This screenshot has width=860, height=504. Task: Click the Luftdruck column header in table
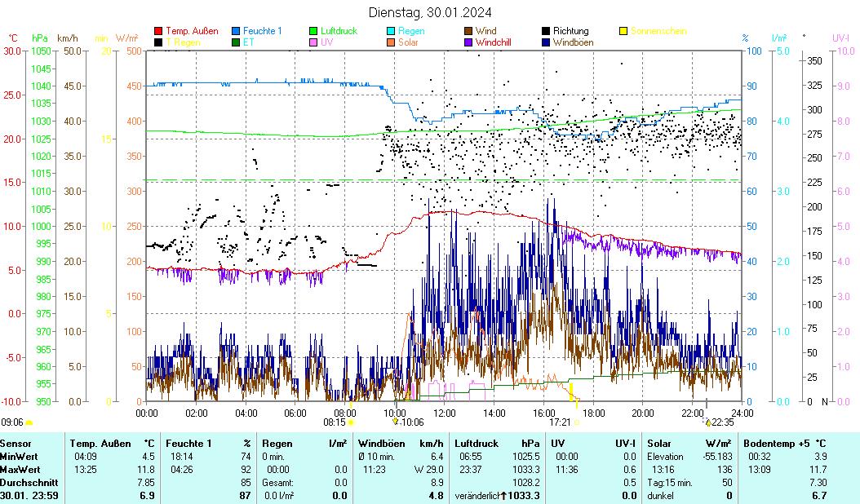pos(477,444)
